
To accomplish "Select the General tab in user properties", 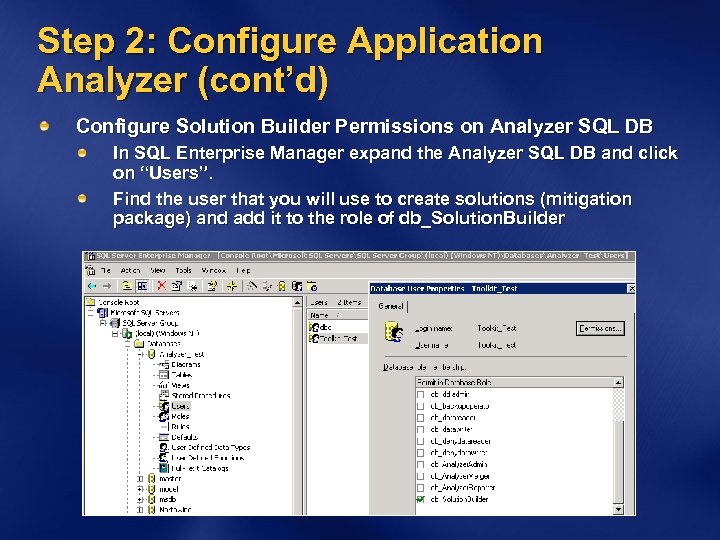I will (x=391, y=306).
